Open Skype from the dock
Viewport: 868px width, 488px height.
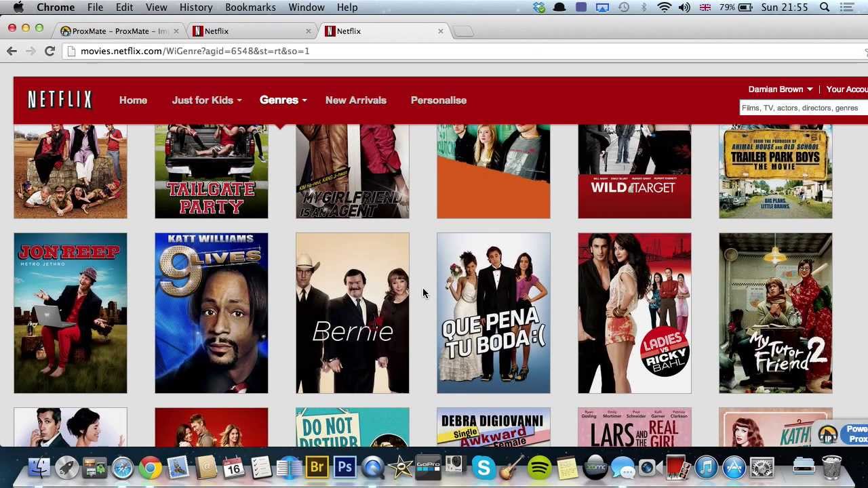(x=484, y=467)
